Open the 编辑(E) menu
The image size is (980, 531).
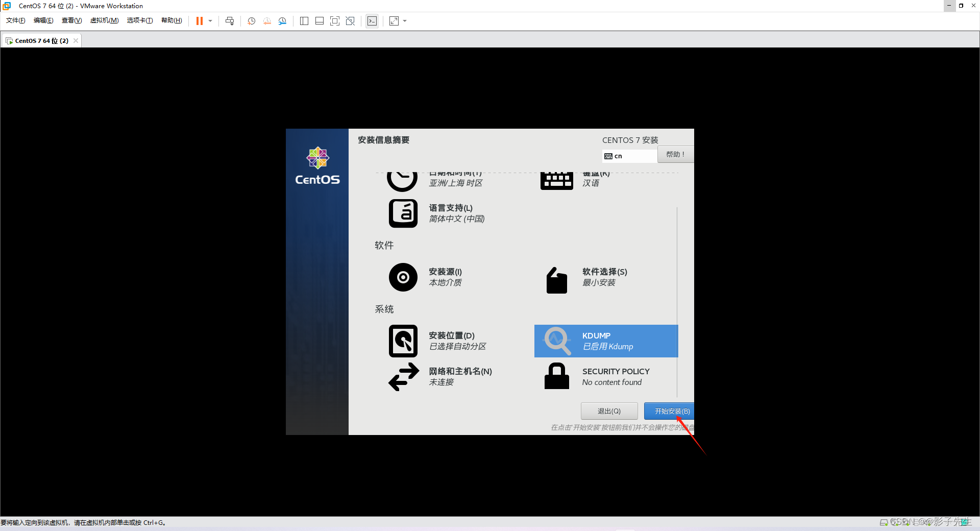43,20
